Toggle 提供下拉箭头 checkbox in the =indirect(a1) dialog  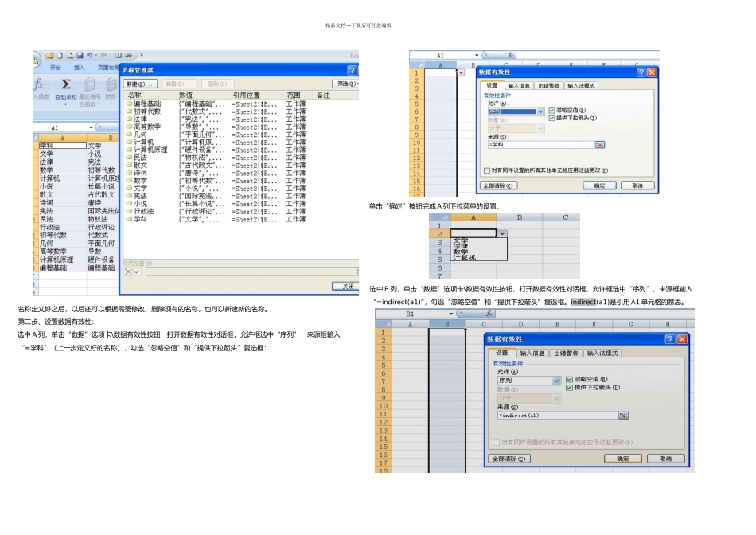tap(569, 388)
